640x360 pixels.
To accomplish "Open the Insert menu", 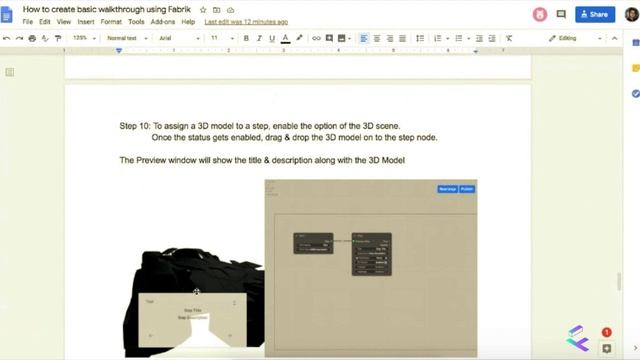I will click(x=86, y=22).
